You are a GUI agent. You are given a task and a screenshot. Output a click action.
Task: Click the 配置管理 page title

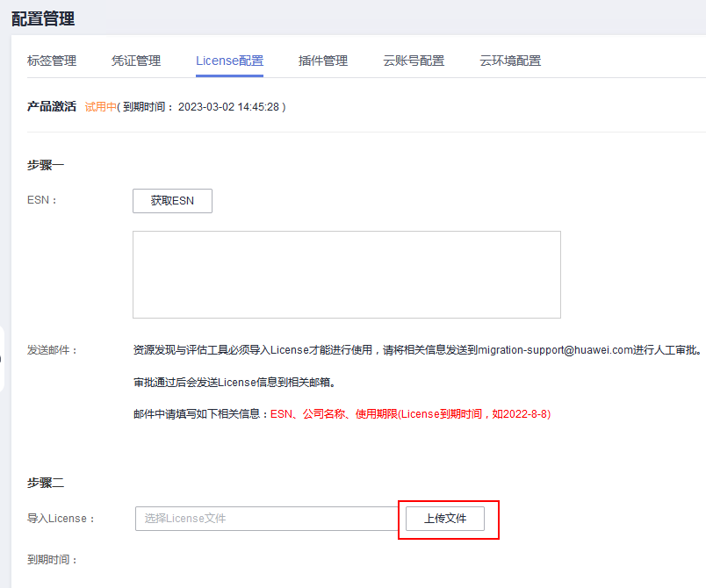coord(43,19)
